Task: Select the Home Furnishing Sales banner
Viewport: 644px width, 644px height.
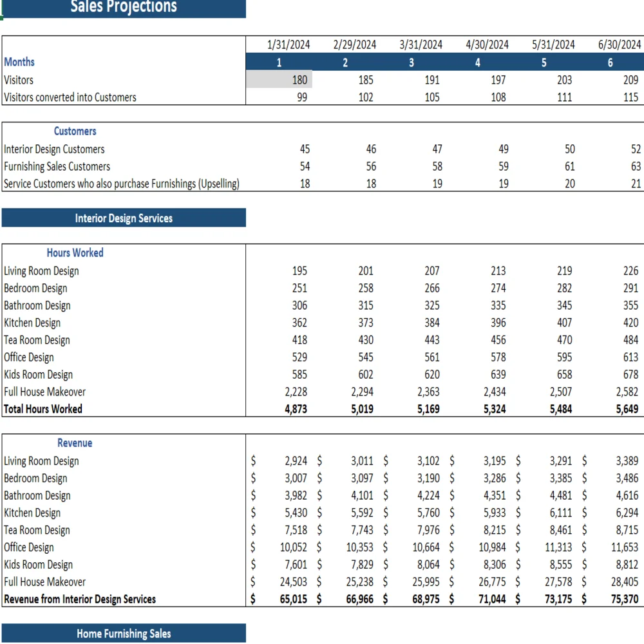Action: (123, 633)
